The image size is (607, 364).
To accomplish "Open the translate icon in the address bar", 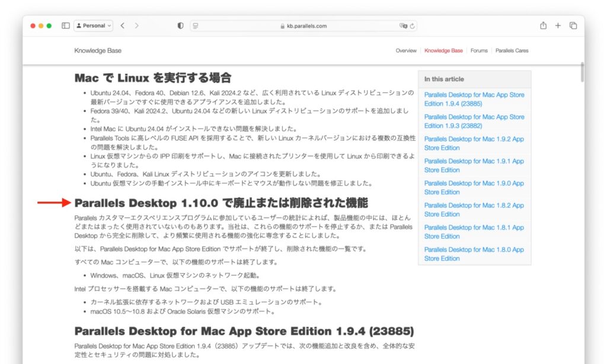I will click(405, 25).
